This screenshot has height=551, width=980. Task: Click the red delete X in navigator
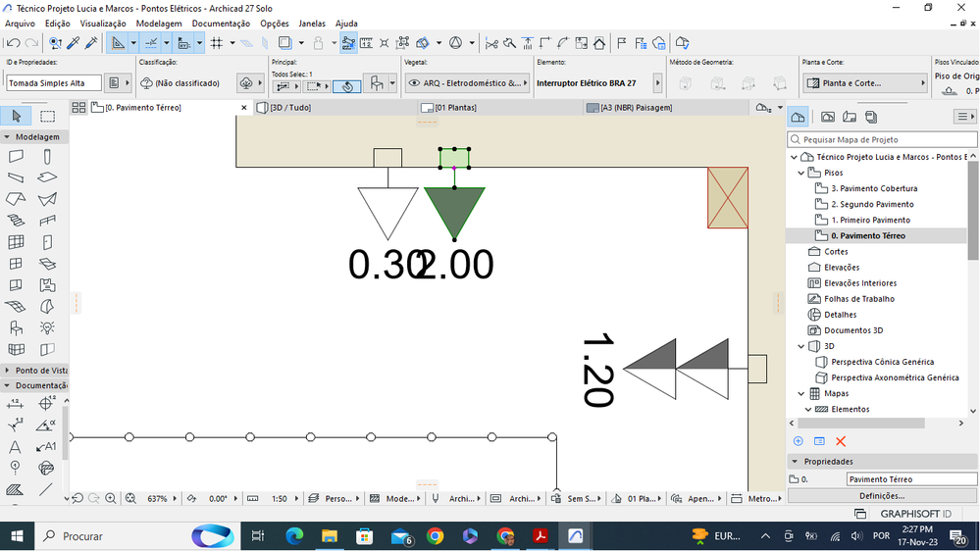841,441
